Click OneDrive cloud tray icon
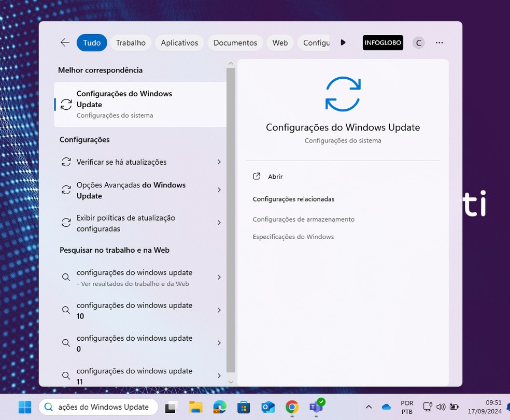The height and width of the screenshot is (420, 510). 386,407
